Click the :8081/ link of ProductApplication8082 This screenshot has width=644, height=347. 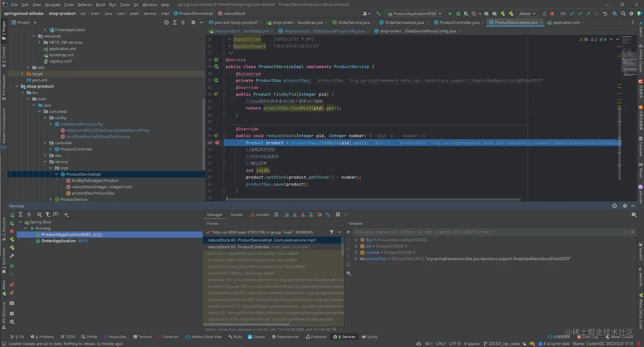pyautogui.click(x=97, y=235)
